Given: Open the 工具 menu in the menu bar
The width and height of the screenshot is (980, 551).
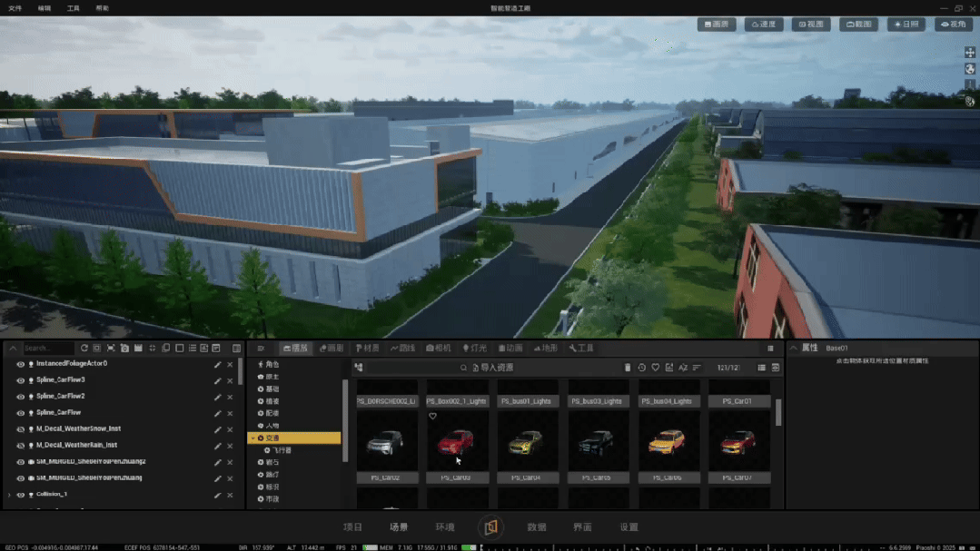Looking at the screenshot, I should pos(74,8).
